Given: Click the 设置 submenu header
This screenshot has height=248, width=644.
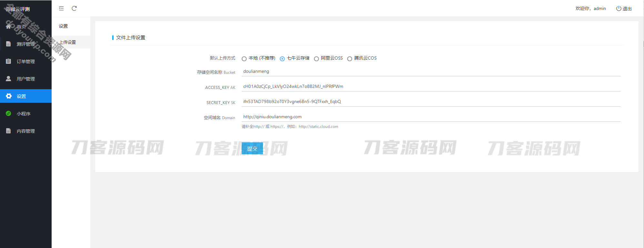Looking at the screenshot, I should pos(63,26).
